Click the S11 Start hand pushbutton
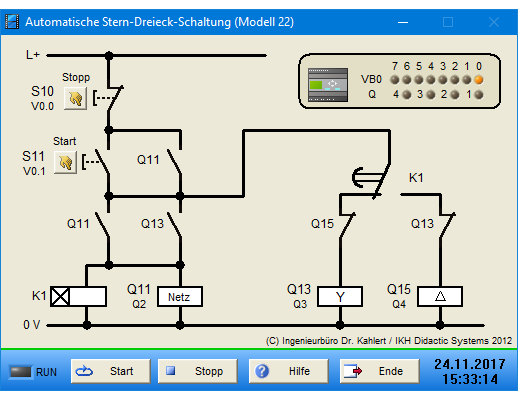 (x=66, y=163)
